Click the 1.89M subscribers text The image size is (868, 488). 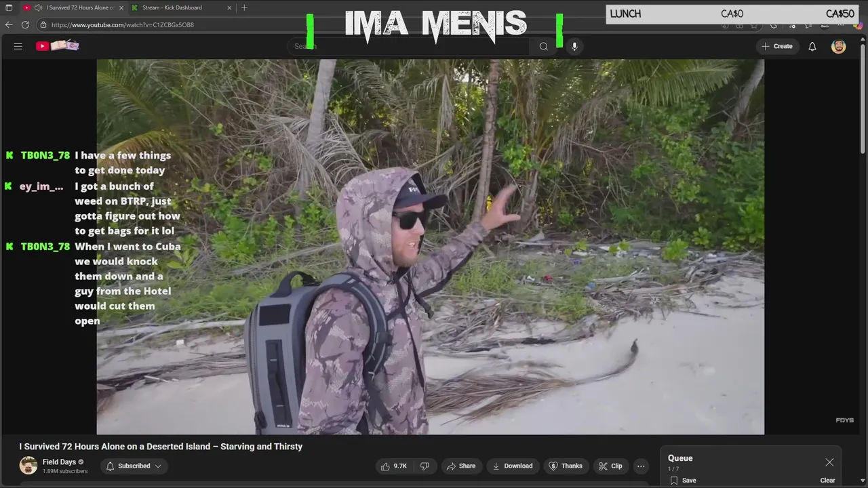pyautogui.click(x=65, y=471)
